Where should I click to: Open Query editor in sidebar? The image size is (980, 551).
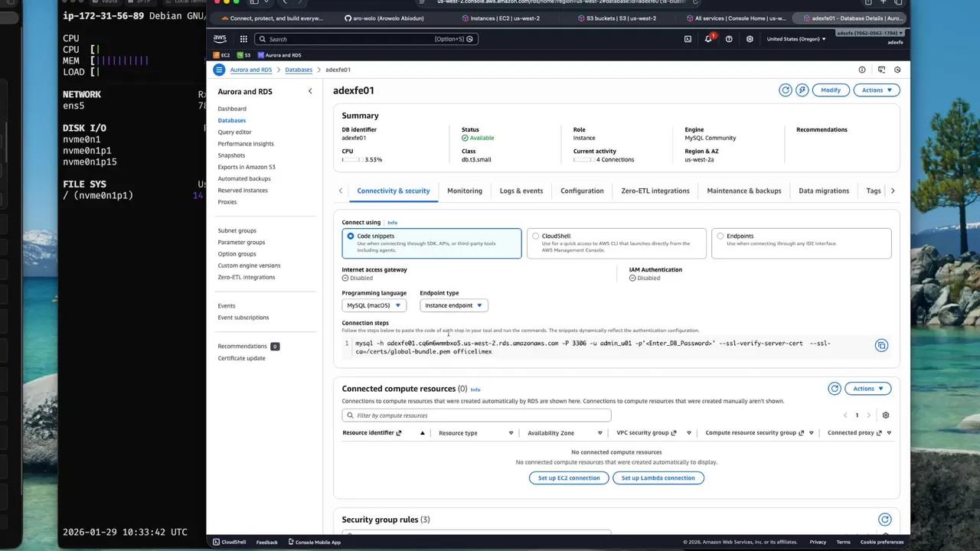[x=234, y=132]
